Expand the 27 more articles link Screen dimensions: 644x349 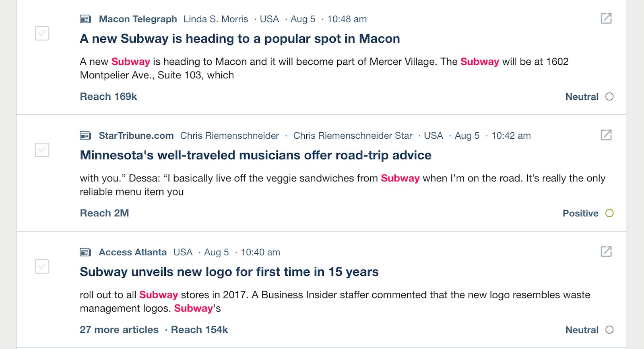[119, 330]
